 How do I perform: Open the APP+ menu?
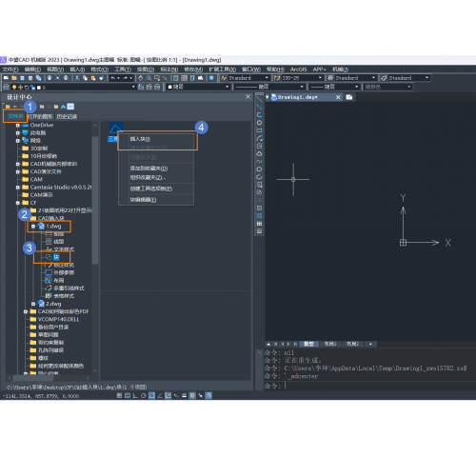[319, 70]
